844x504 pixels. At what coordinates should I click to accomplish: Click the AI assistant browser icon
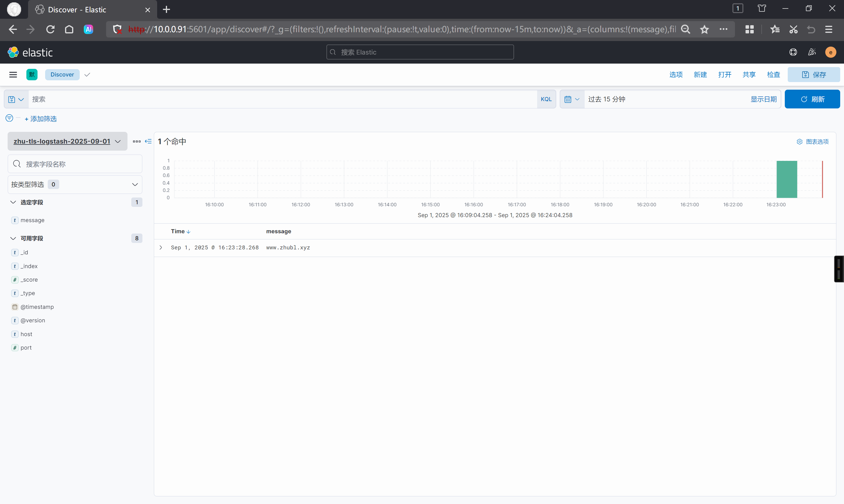tap(88, 30)
